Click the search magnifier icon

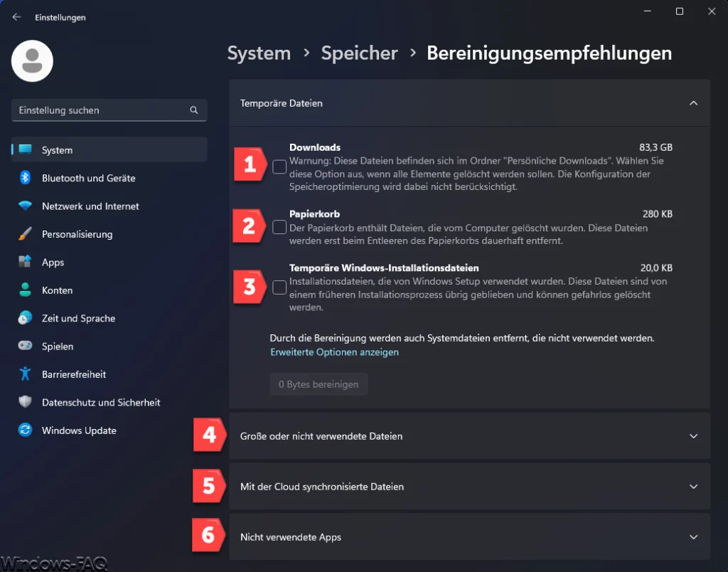click(x=194, y=110)
